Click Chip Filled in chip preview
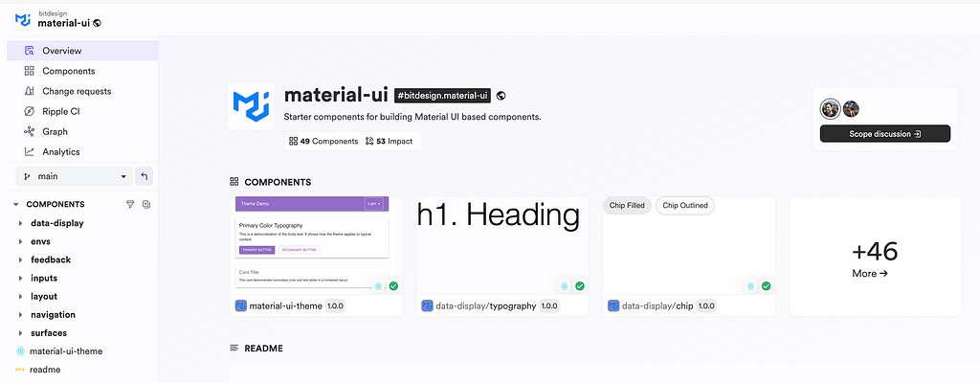 click(x=627, y=205)
